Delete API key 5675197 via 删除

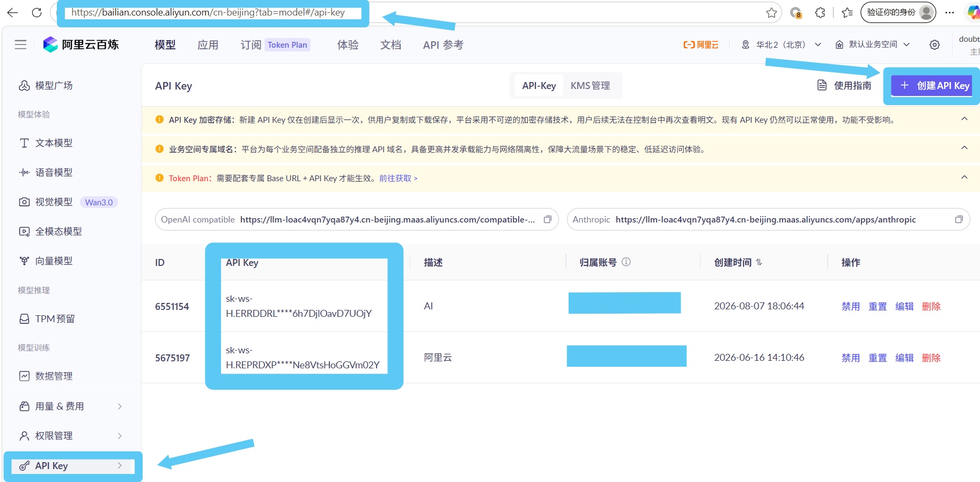point(931,358)
